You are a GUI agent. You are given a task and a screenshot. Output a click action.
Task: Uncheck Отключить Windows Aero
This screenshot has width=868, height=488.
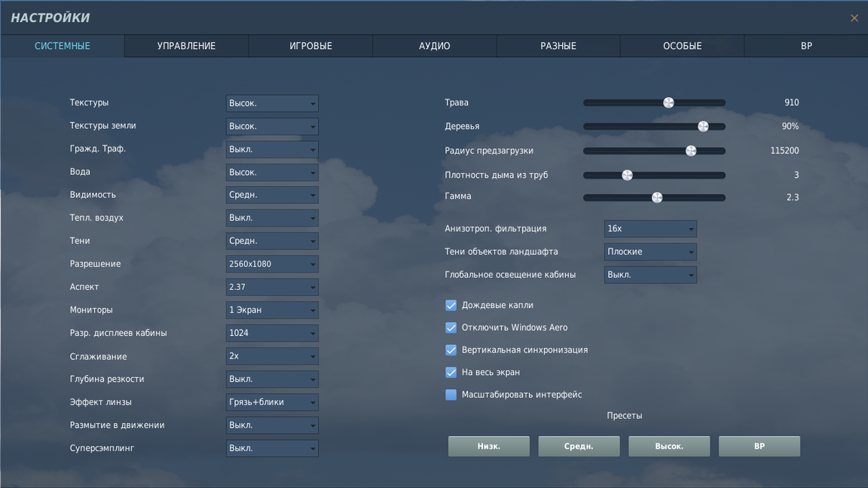[451, 328]
